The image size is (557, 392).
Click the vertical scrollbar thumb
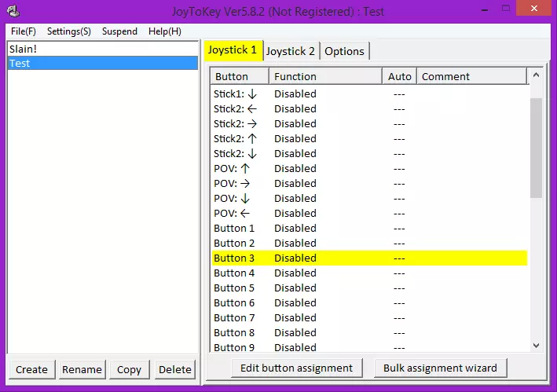(x=536, y=148)
